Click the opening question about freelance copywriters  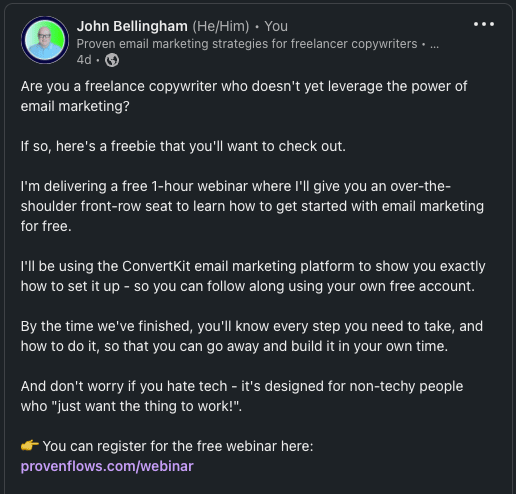pyautogui.click(x=244, y=96)
